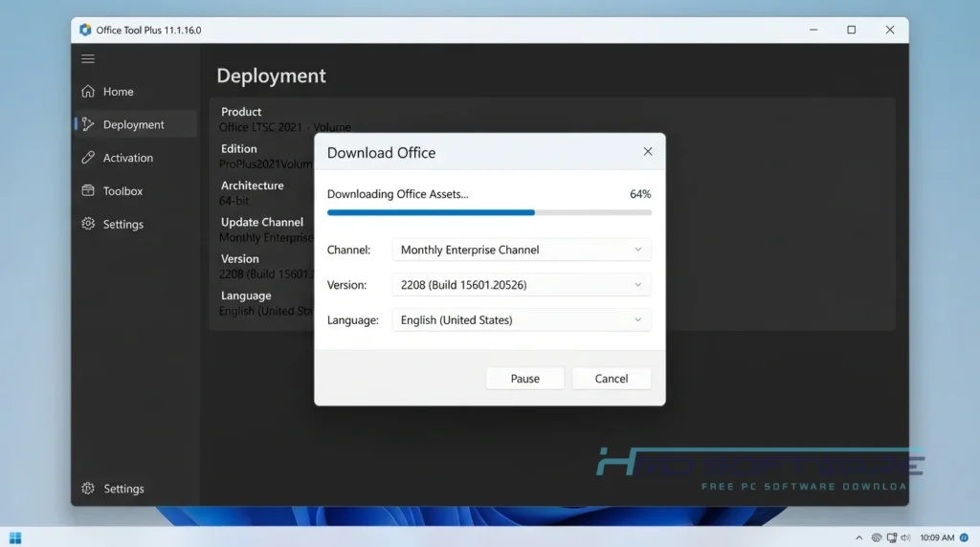This screenshot has height=547, width=980.
Task: Click Channel dropdown chevron arrow
Action: [x=637, y=250]
